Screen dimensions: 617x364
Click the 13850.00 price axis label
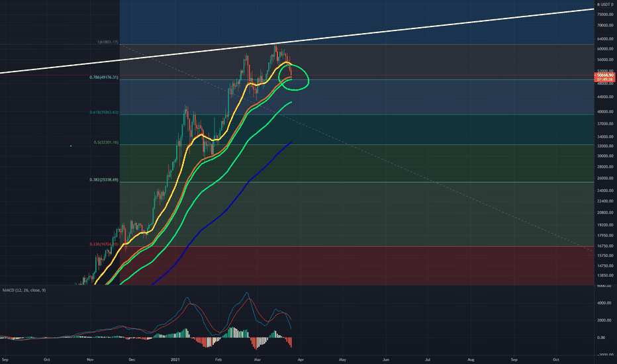[x=605, y=276]
